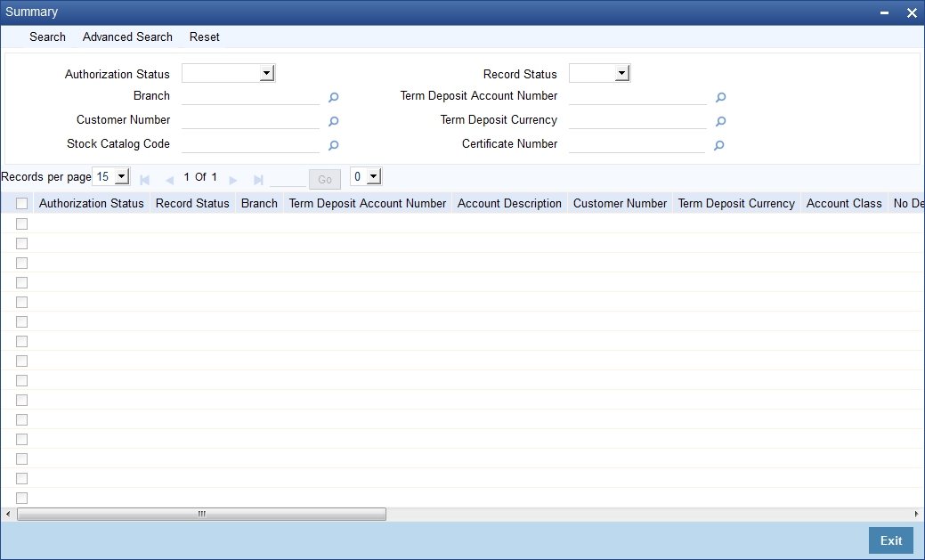Close the Summary window
Screen dimensions: 925x560
click(912, 13)
